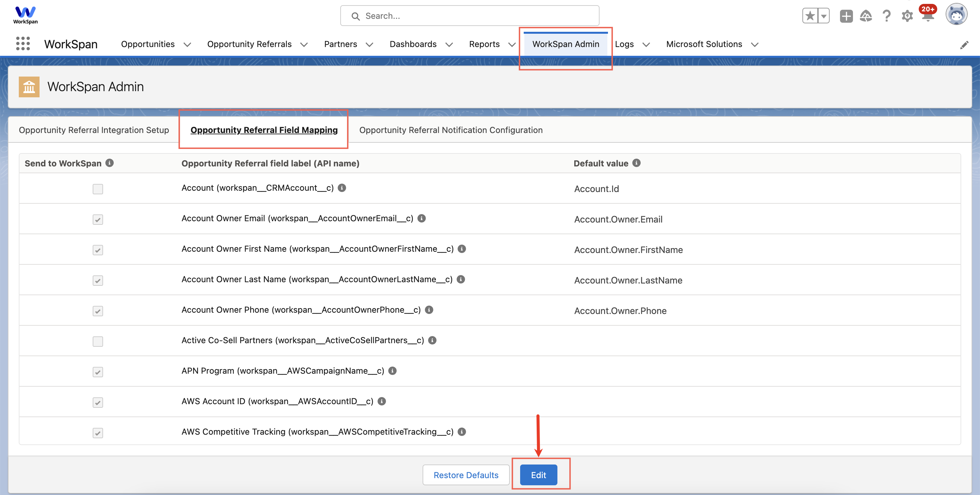Click the Favorites star icon
Viewport: 980px width, 495px height.
click(x=810, y=16)
